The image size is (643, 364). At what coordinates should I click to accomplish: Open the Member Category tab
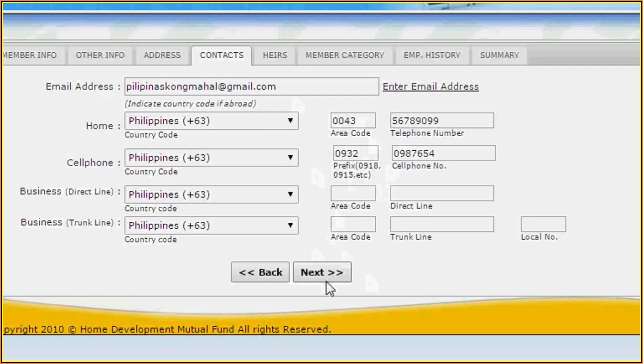click(x=344, y=55)
